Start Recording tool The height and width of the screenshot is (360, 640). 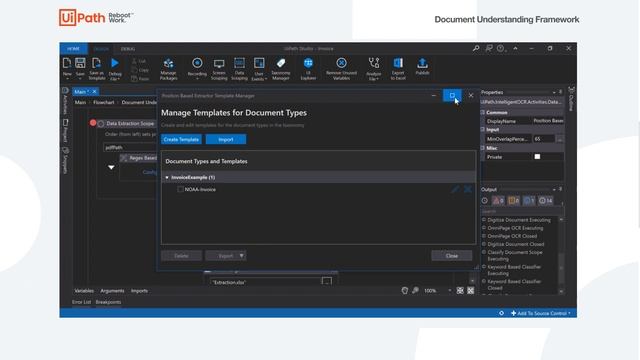(197, 67)
